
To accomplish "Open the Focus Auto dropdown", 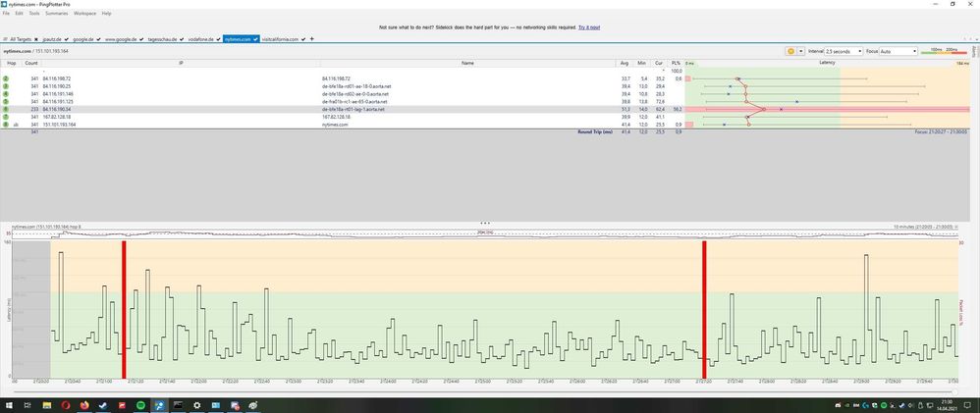I will [898, 51].
